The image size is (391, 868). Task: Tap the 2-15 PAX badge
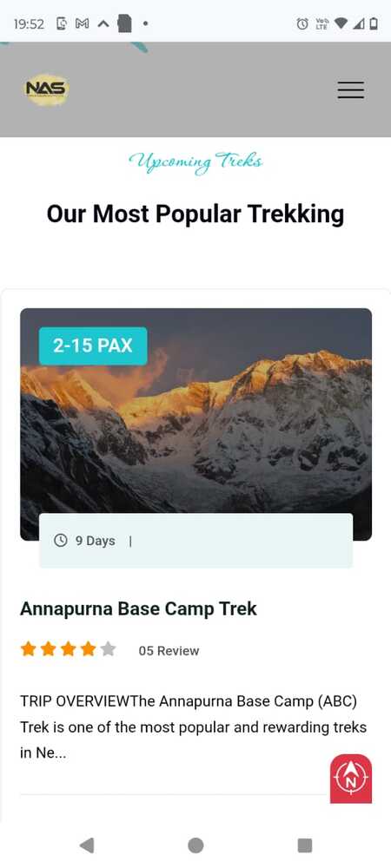click(93, 346)
